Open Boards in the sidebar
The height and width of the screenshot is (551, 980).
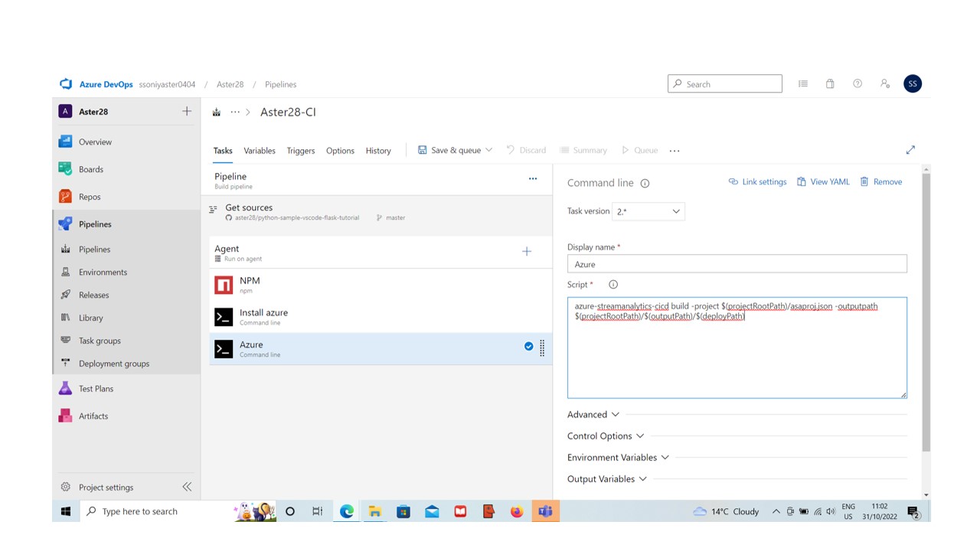[x=90, y=169]
